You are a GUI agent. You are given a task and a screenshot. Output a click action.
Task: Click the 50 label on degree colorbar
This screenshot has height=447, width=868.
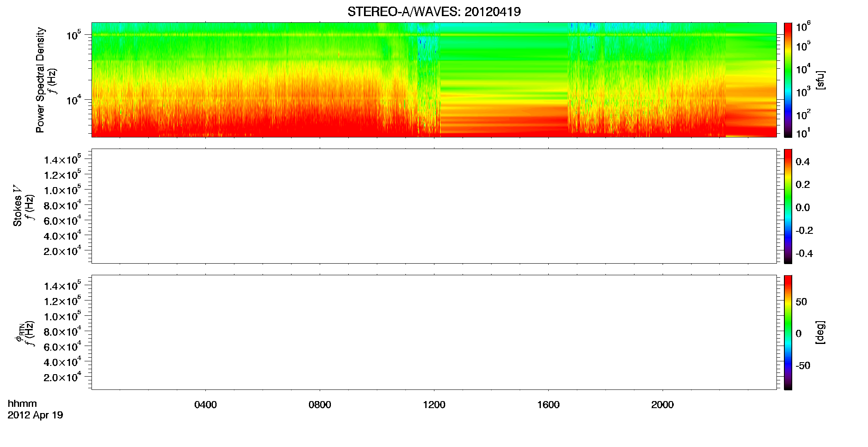801,302
